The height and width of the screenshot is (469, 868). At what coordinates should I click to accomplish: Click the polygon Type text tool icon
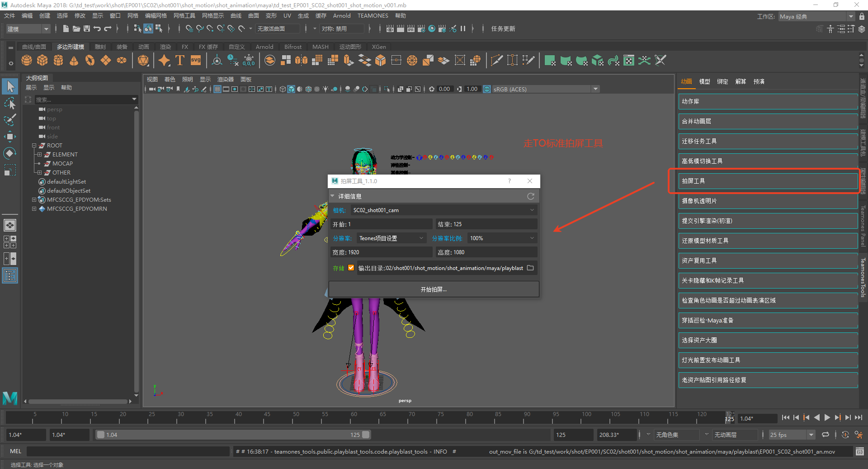pyautogui.click(x=180, y=60)
